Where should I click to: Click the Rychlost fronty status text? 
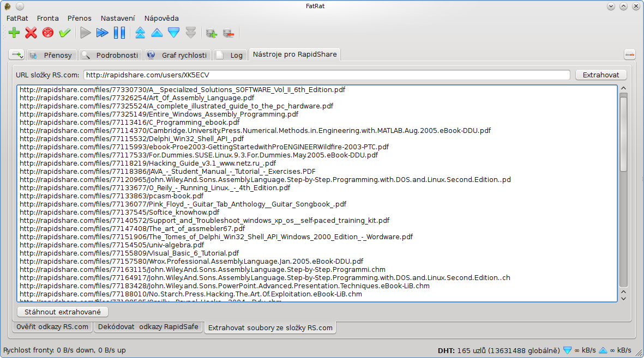64,350
